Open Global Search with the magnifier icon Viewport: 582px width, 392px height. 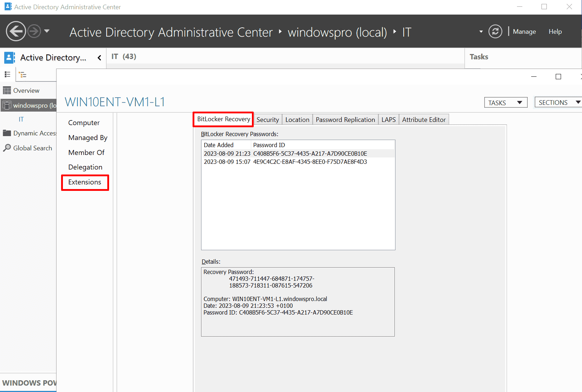8,148
